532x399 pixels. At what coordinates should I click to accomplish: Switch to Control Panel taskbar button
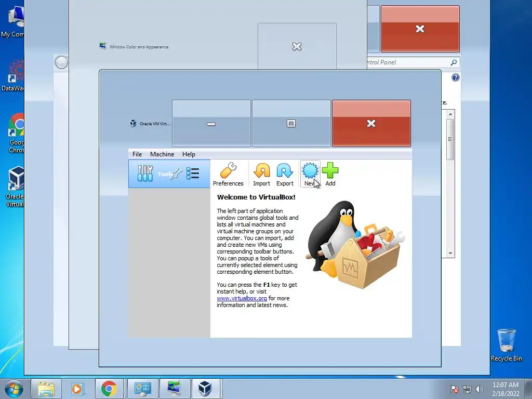click(x=142, y=389)
